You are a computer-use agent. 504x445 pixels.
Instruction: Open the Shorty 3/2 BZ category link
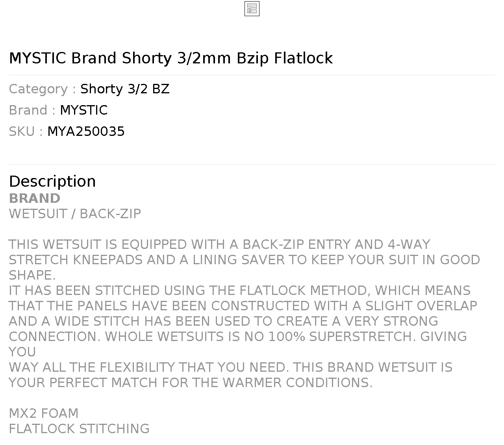click(x=124, y=89)
